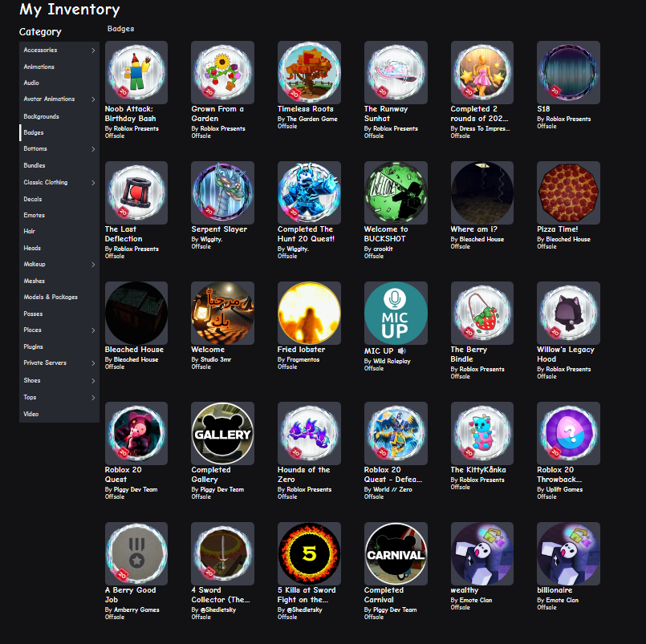This screenshot has height=644, width=646.
Task: Go to the Decals category
Action: (59, 199)
